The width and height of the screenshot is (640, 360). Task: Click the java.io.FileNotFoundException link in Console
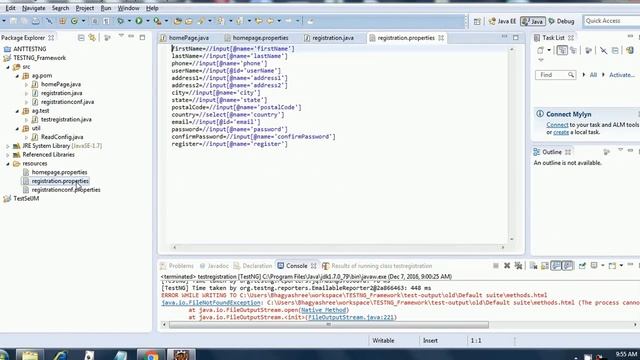pos(211,303)
